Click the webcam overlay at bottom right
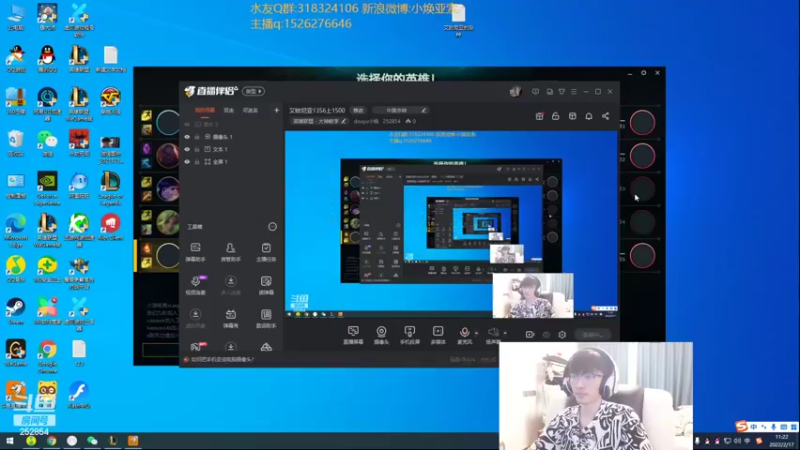Screen dimensions: 800x450 coord(595,396)
